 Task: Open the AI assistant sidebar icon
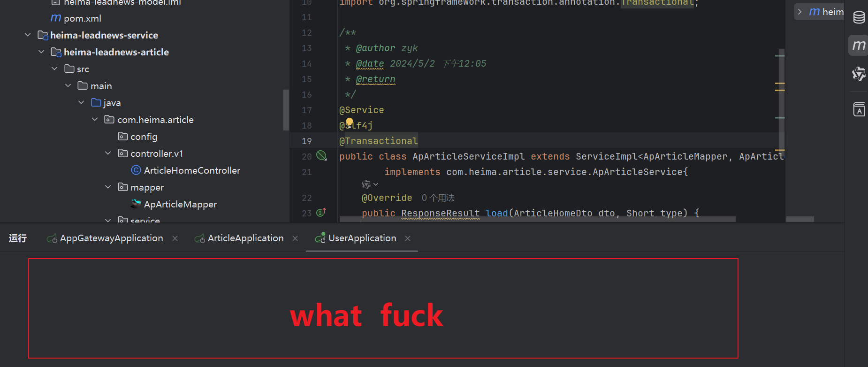pyautogui.click(x=859, y=74)
